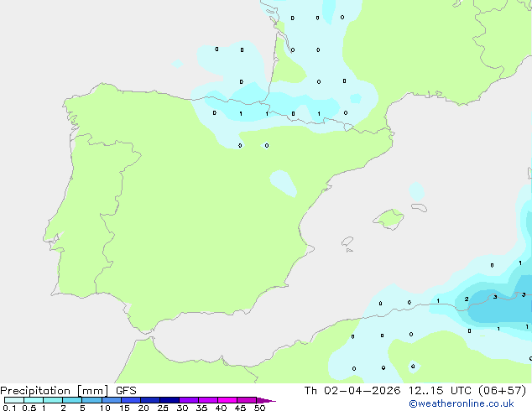Select the 45–50 mm legend color swatch
Viewport: 532px width, 411px height.
click(247, 400)
